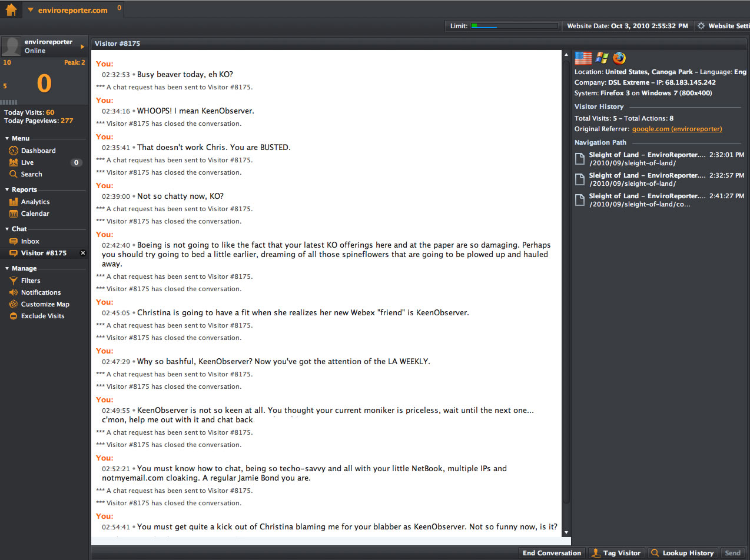Open navigation path page visited at 2:32:57 PM
750x560 pixels.
pos(659,179)
